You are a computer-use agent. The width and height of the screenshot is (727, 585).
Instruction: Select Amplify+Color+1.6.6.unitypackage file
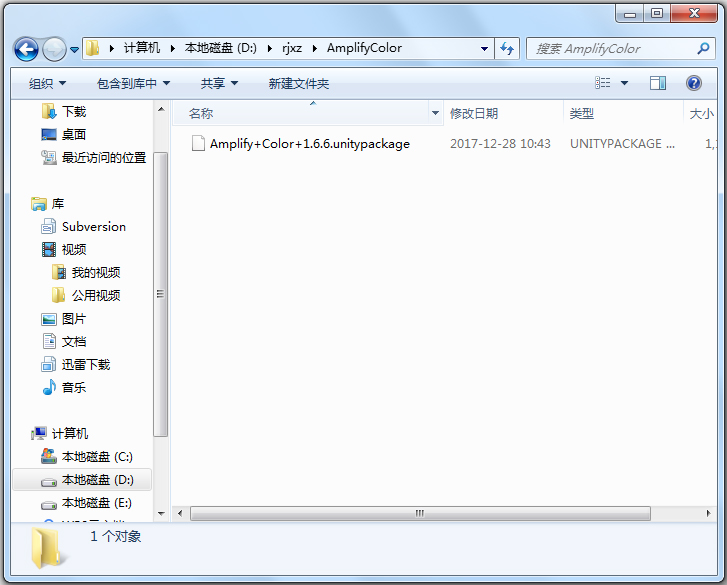pyautogui.click(x=310, y=144)
